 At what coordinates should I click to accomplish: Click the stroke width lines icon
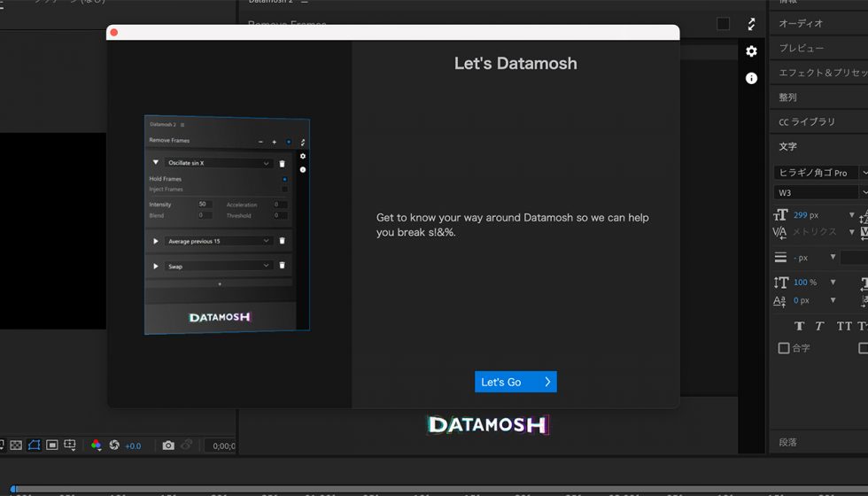click(780, 258)
